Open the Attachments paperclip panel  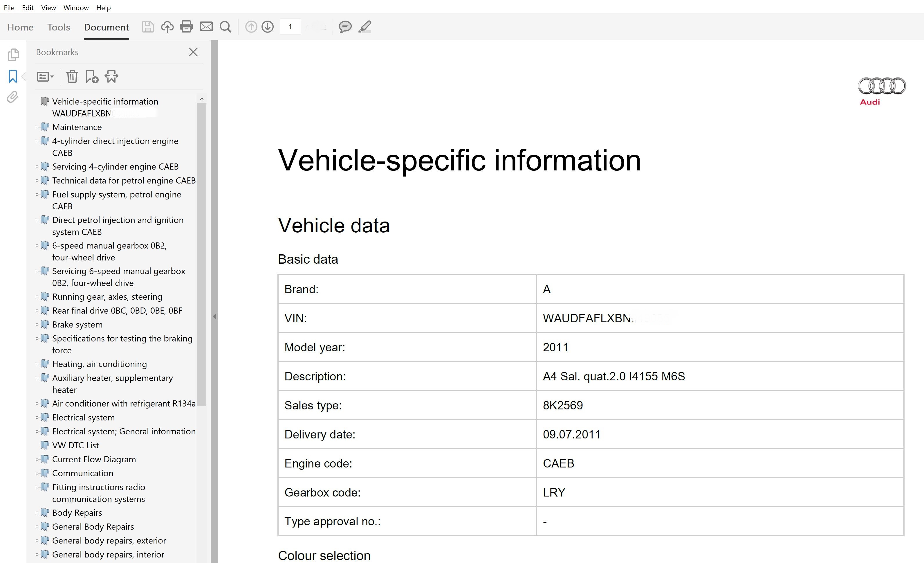point(13,97)
